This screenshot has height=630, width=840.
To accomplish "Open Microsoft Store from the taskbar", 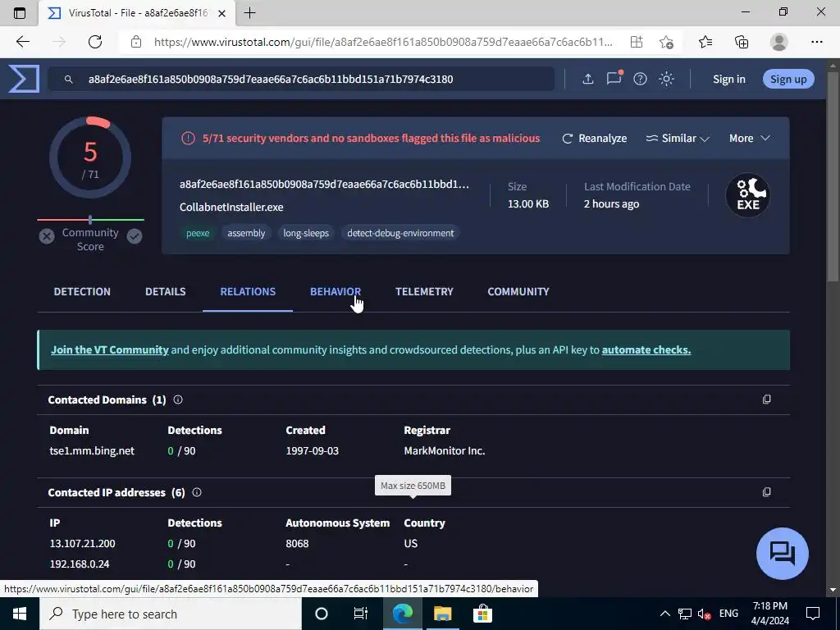I will (482, 614).
